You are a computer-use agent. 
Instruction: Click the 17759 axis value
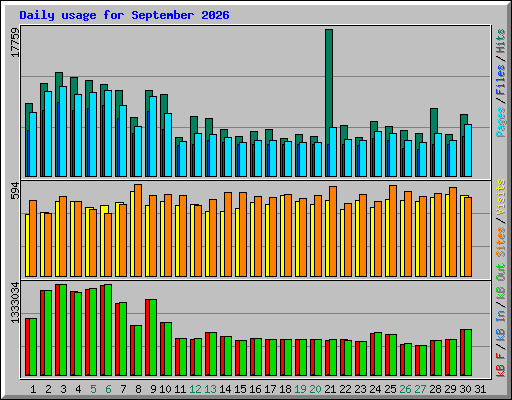[15, 43]
